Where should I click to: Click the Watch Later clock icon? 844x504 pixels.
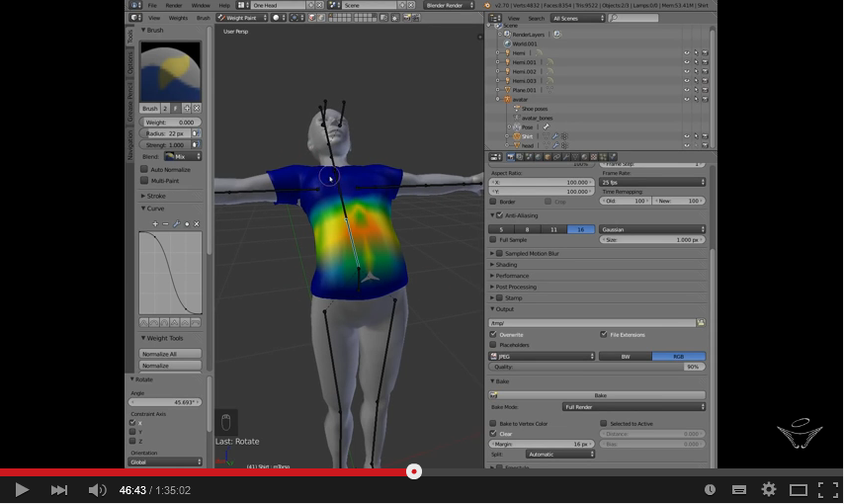tap(710, 489)
